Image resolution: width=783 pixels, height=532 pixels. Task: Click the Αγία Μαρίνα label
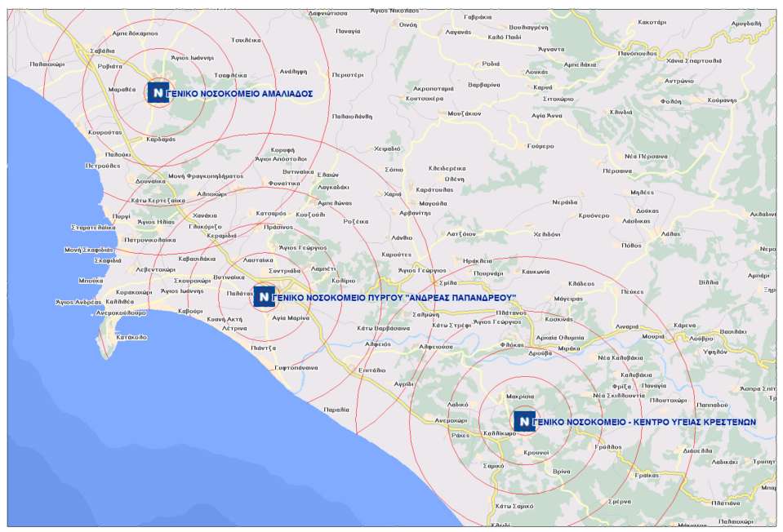coord(291,318)
